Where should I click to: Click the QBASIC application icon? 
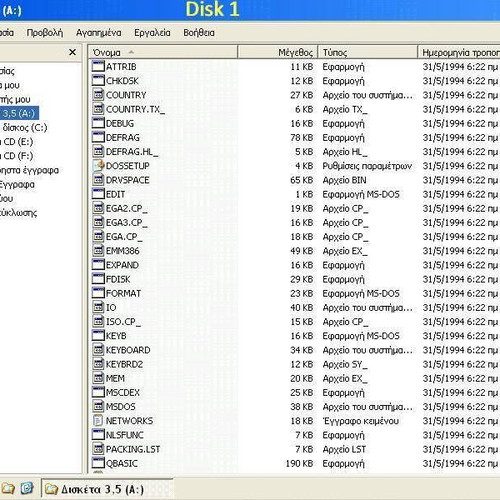point(98,463)
